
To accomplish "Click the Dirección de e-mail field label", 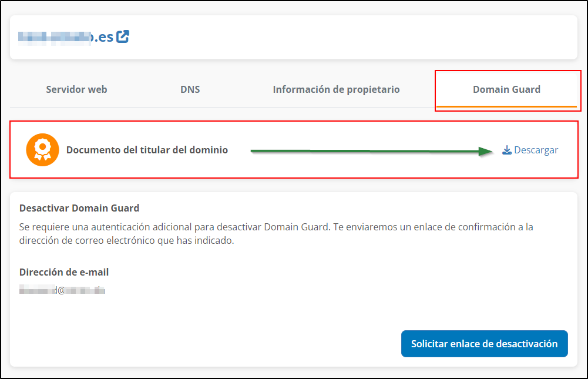I will click(64, 272).
